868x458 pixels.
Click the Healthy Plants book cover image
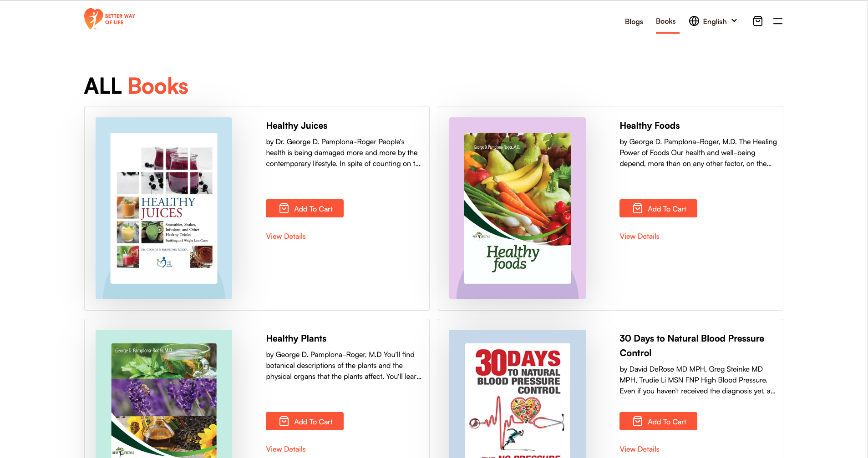tap(164, 395)
